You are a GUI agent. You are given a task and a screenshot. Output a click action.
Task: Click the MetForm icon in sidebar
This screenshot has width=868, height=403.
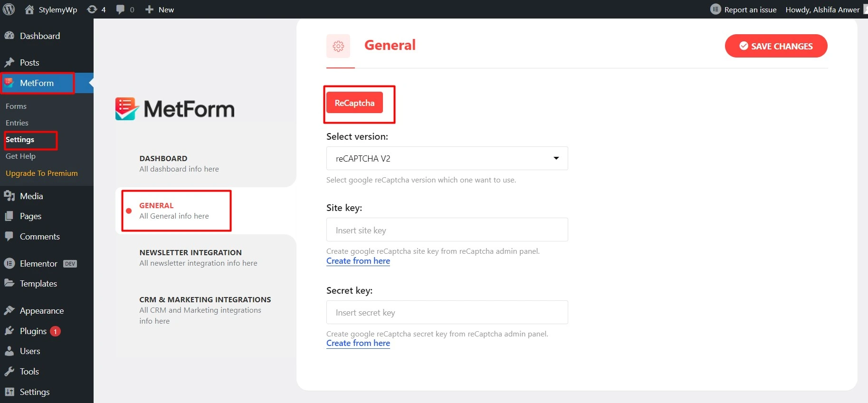coord(9,83)
